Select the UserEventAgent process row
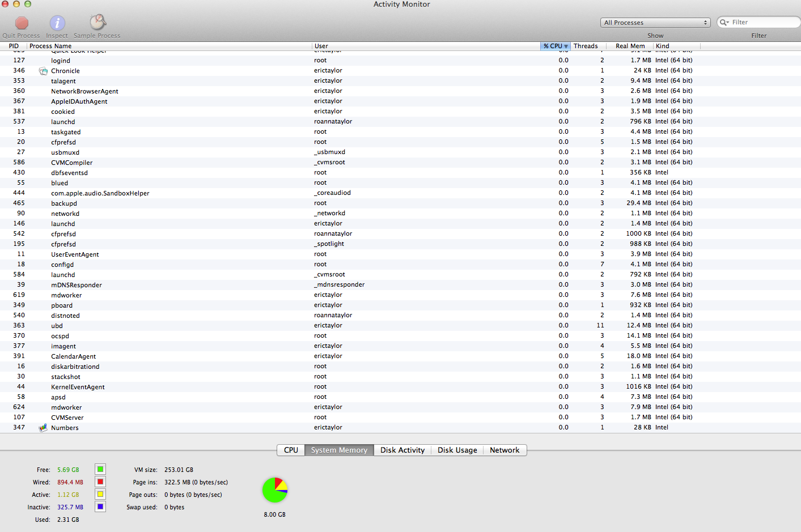This screenshot has height=532, width=801. click(400, 254)
